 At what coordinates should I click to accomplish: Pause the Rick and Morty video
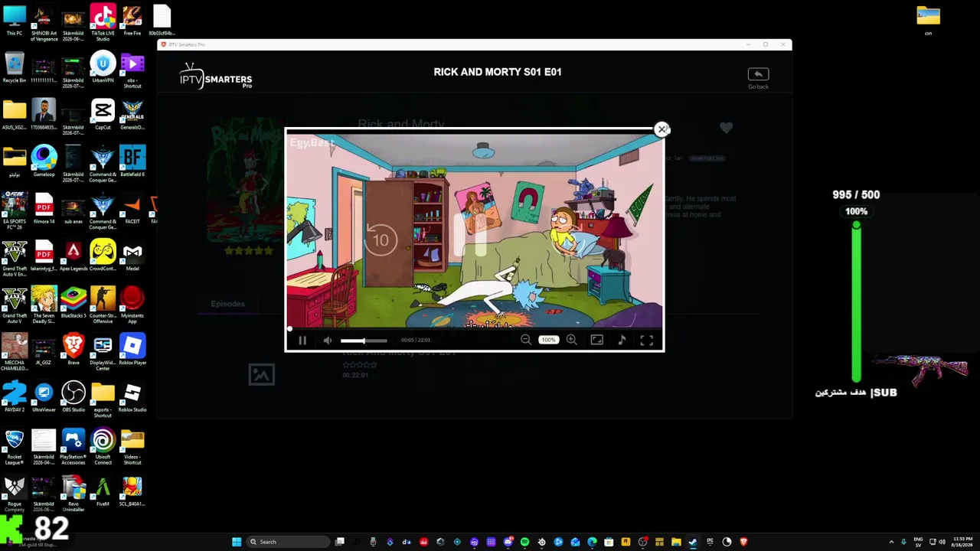click(x=302, y=341)
